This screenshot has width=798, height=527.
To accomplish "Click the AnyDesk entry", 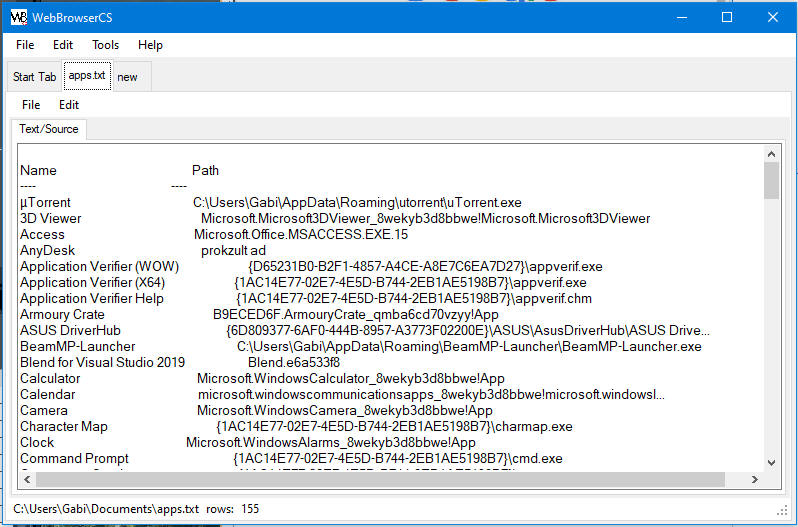I will point(47,250).
